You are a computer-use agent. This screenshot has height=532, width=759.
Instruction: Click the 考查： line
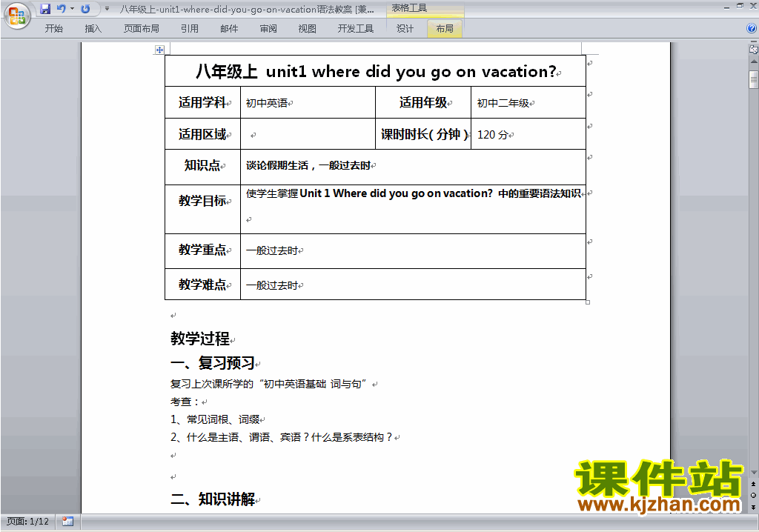coord(185,402)
